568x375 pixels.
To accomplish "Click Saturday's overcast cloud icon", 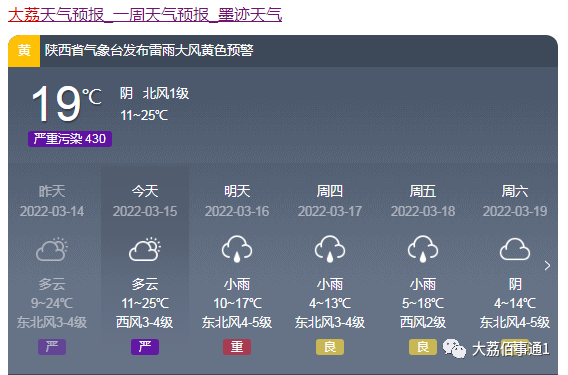I will click(x=515, y=249).
